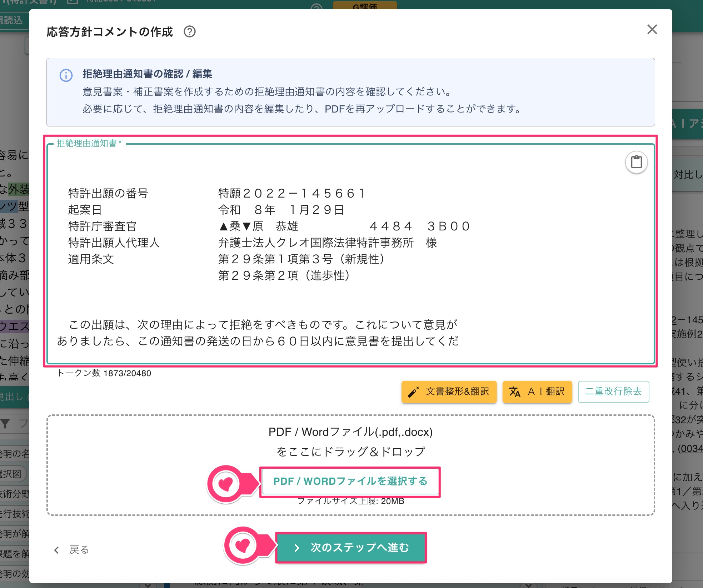
Task: Click 文書整形&翻訳 button
Action: 449,392
